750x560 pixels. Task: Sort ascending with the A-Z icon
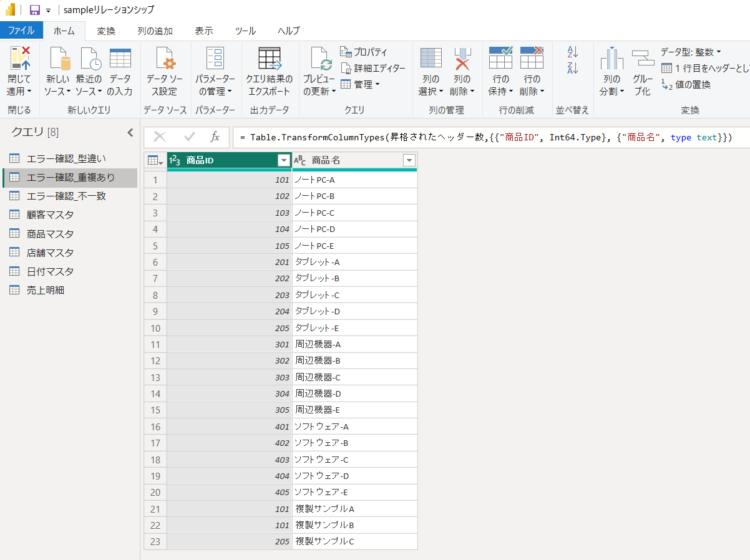tap(572, 52)
